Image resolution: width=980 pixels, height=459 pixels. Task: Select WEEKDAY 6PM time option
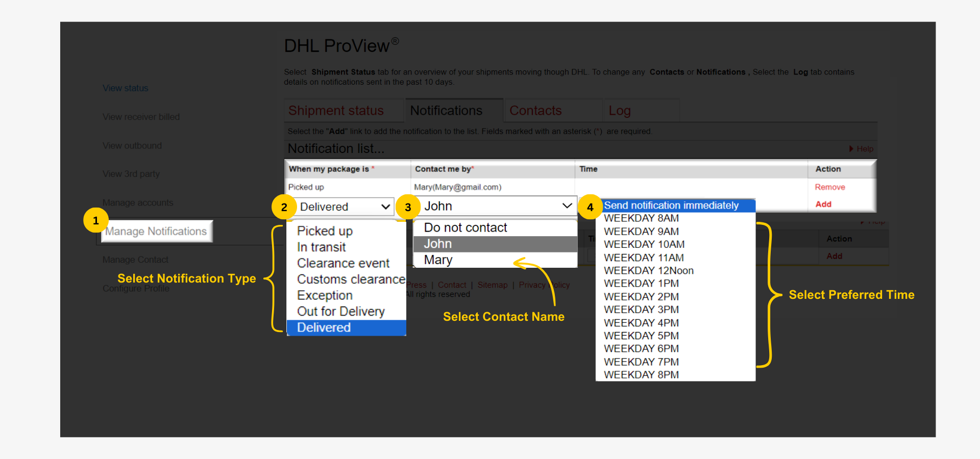click(x=676, y=349)
